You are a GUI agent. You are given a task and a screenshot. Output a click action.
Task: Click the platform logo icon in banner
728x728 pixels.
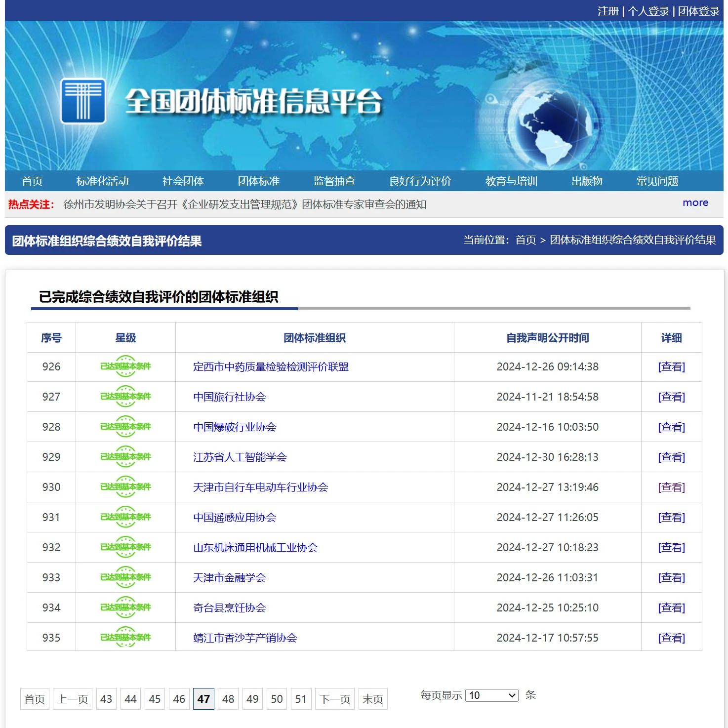(83, 101)
